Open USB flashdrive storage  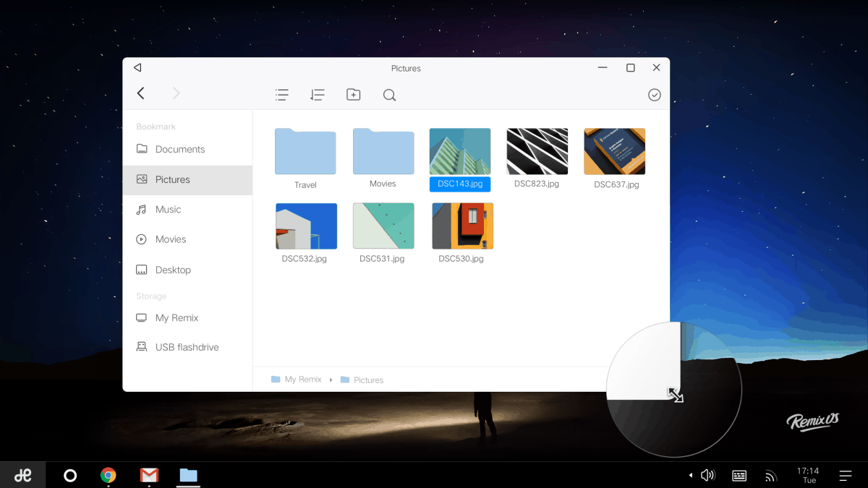[187, 347]
